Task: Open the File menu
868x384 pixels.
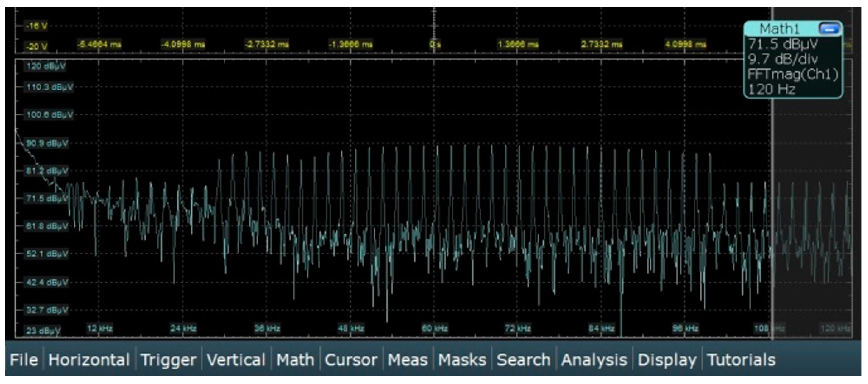Action: [24, 360]
